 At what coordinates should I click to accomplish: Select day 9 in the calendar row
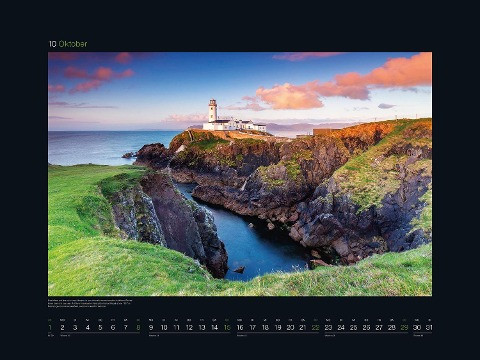click(x=151, y=327)
